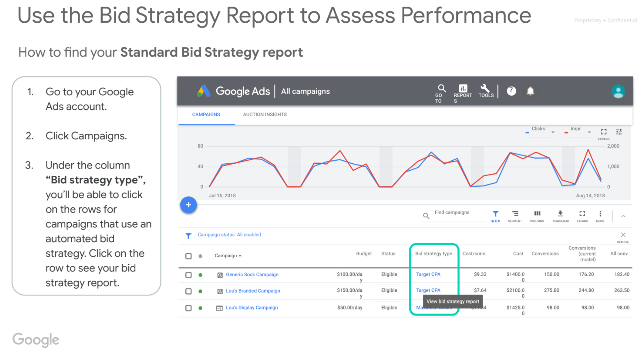The width and height of the screenshot is (644, 350).
Task: Open the Segment icon
Action: point(515,213)
